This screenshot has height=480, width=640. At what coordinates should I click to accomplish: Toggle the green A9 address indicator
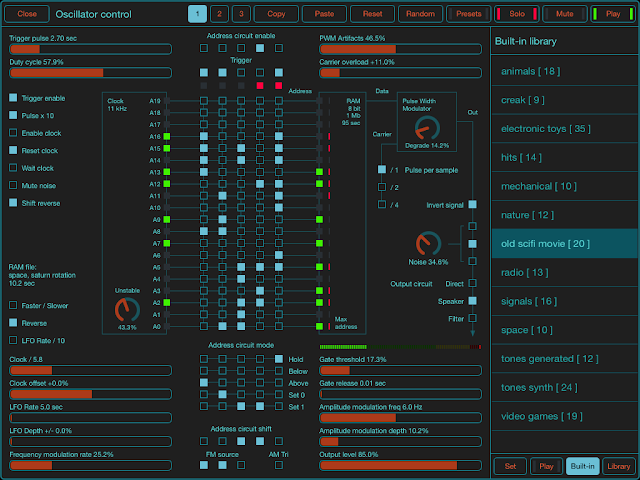167,220
